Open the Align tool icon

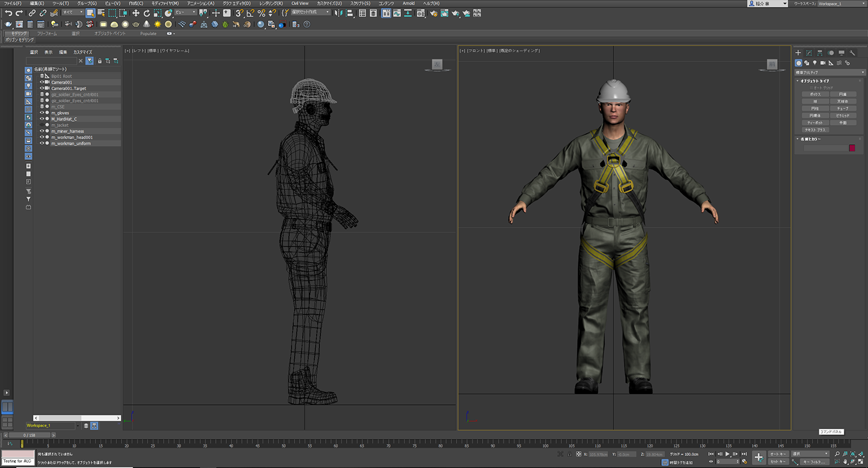(x=349, y=13)
